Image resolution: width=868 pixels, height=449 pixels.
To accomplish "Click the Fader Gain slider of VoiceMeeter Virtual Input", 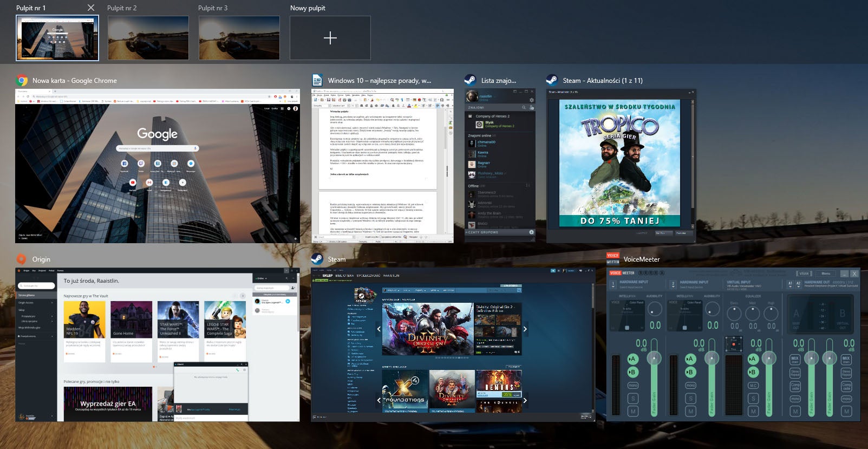I will pyautogui.click(x=768, y=378).
